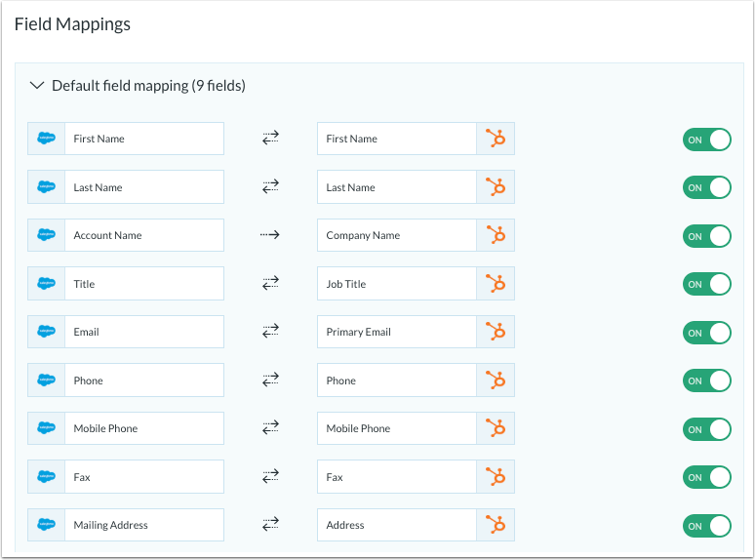The width and height of the screenshot is (755, 560).
Task: Select the Salesforce Title field box
Action: (144, 284)
